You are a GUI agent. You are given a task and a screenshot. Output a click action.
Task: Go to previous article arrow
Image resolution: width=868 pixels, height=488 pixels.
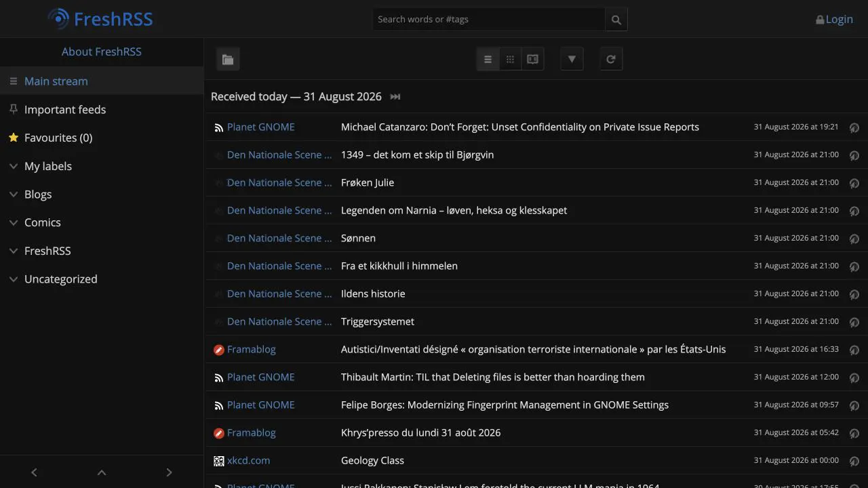pos(34,472)
